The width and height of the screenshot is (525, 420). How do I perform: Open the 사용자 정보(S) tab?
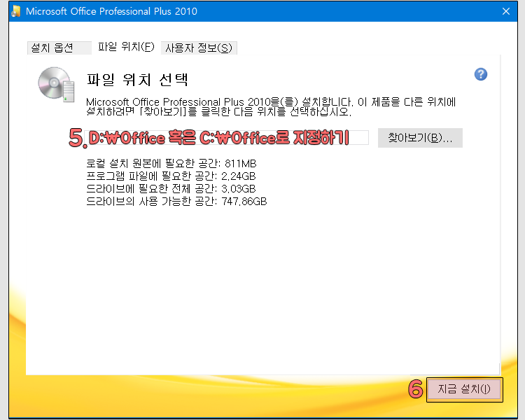pyautogui.click(x=199, y=48)
